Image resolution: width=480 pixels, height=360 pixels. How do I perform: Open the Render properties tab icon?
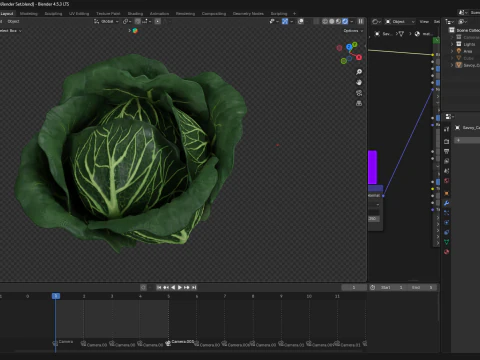[x=447, y=142]
